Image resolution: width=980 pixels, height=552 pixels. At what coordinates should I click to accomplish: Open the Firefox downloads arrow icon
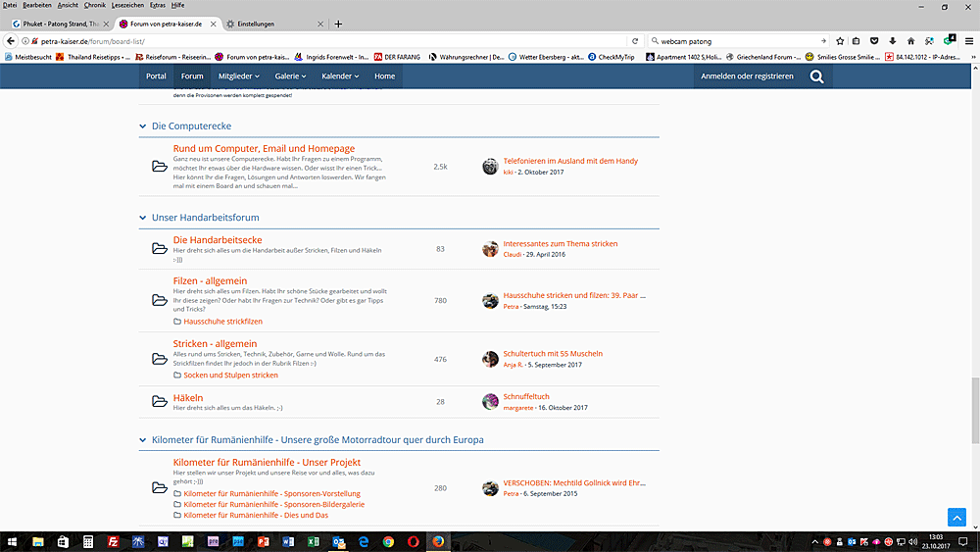[x=892, y=41]
